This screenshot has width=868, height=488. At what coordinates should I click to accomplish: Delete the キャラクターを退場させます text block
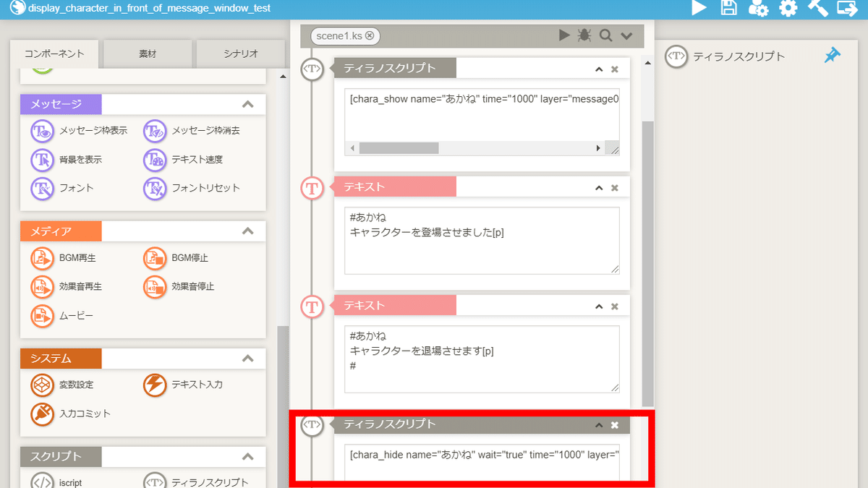(615, 307)
